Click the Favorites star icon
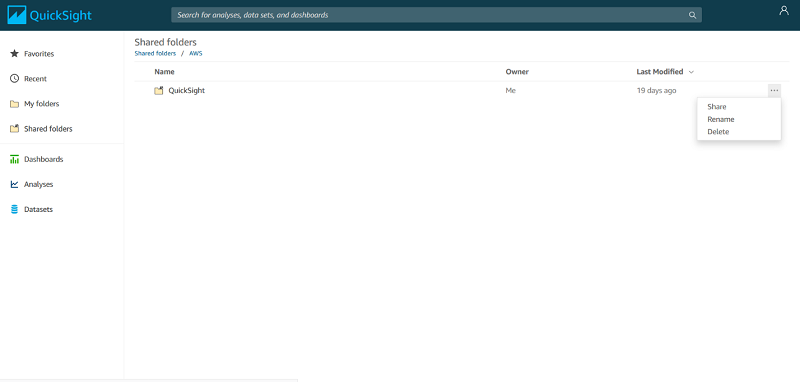 point(14,54)
